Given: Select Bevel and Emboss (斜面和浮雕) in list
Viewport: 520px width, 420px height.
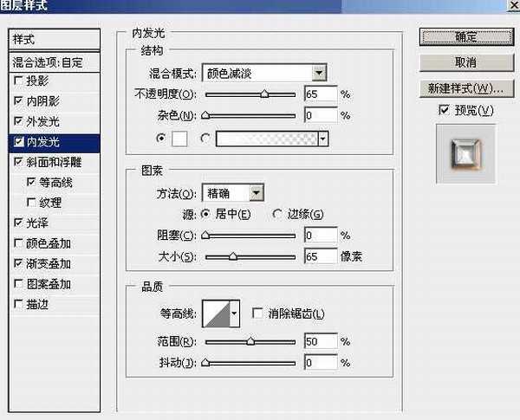Looking at the screenshot, I should (55, 162).
